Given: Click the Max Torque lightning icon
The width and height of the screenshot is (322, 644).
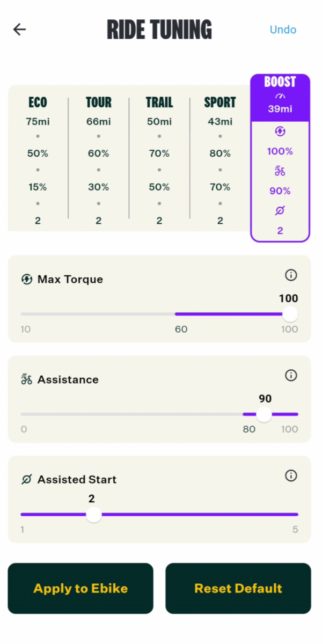Looking at the screenshot, I should click(x=26, y=279).
